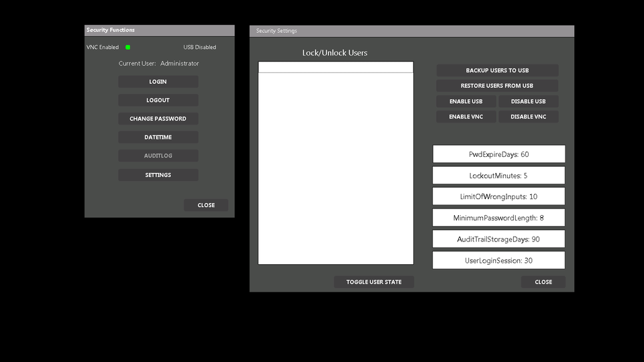Select the LockoutMinutes field
Image resolution: width=644 pixels, height=362 pixels.
pyautogui.click(x=498, y=176)
